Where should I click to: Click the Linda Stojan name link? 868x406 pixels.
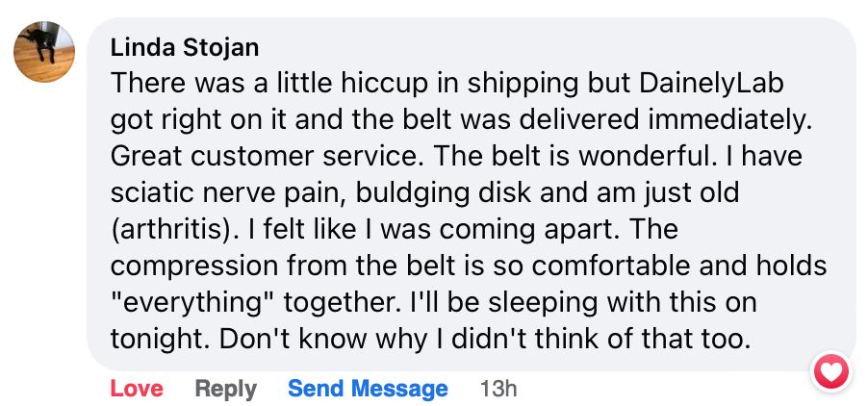tap(185, 47)
